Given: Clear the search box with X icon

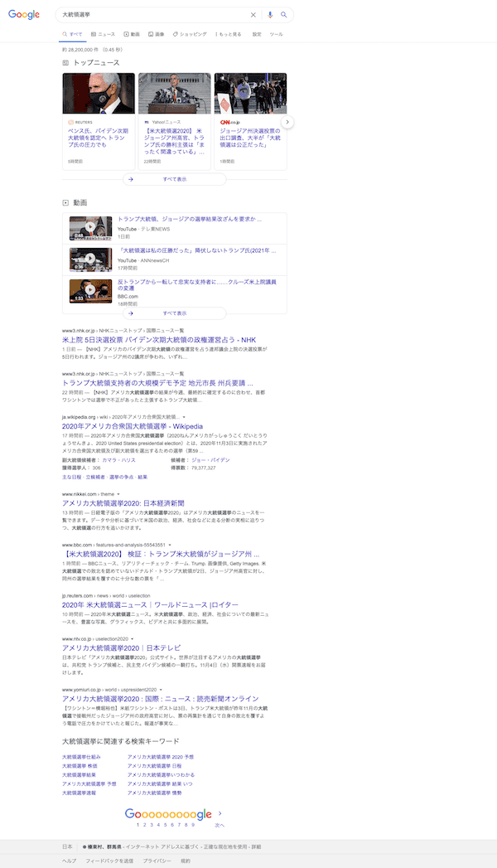Looking at the screenshot, I should 253,15.
